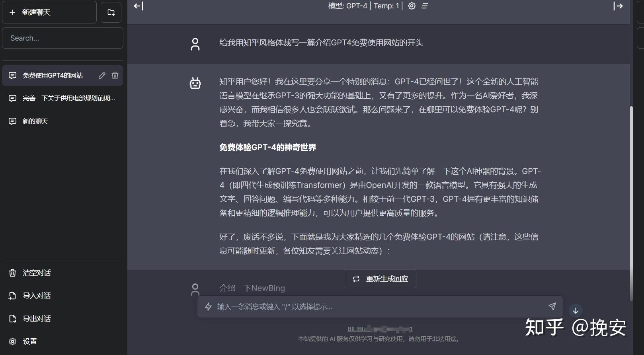This screenshot has height=355, width=644.
Task: Click 清空对话 to clear conversations
Action: click(x=62, y=273)
